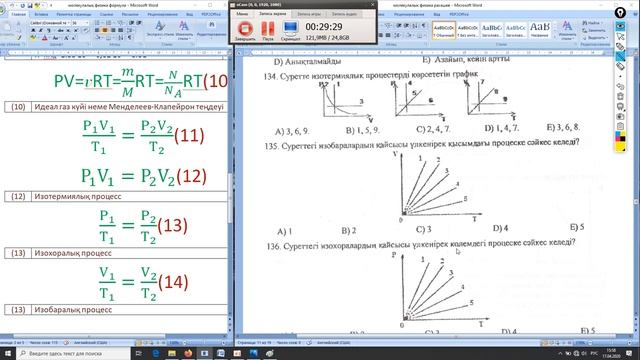Click answer text "A) 3, 6, 9."
Viewport: 640px width, 360px height.
(292, 131)
